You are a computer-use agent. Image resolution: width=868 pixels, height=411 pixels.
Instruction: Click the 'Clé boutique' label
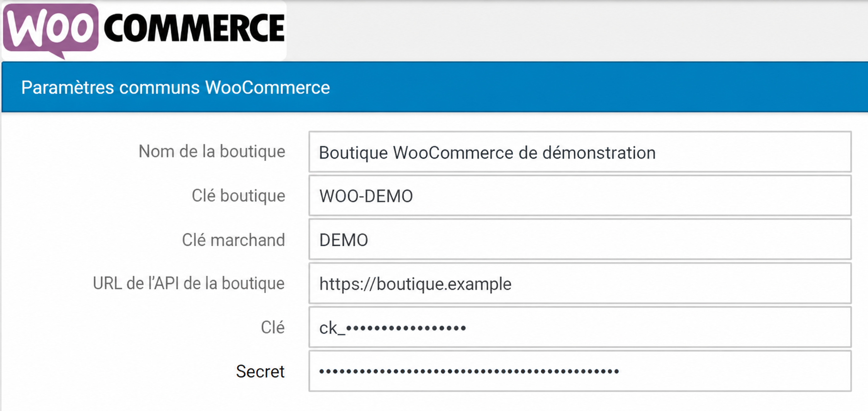238,196
